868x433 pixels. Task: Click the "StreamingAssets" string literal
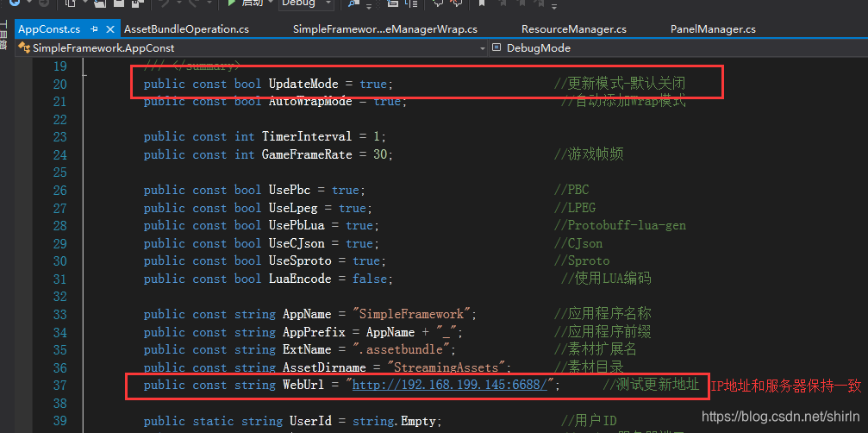coord(446,367)
